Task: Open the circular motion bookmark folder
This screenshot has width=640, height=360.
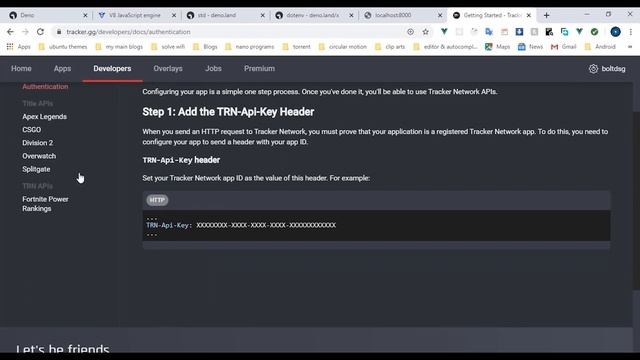Action: 343,47
